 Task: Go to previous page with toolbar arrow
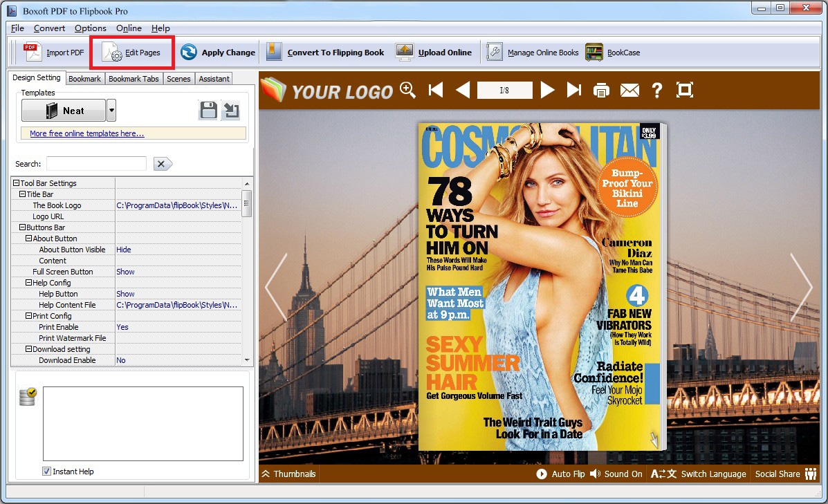click(x=463, y=90)
